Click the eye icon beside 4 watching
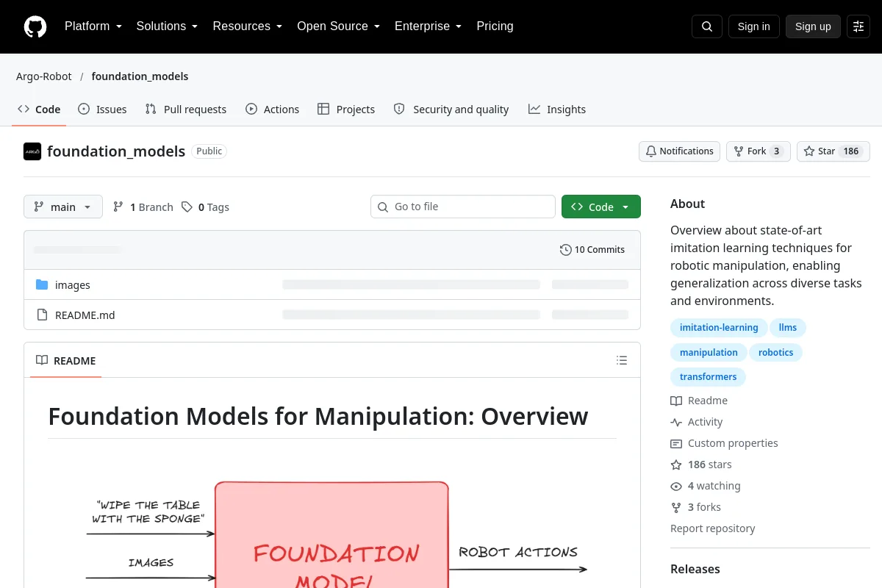This screenshot has height=588, width=882. pos(676,486)
